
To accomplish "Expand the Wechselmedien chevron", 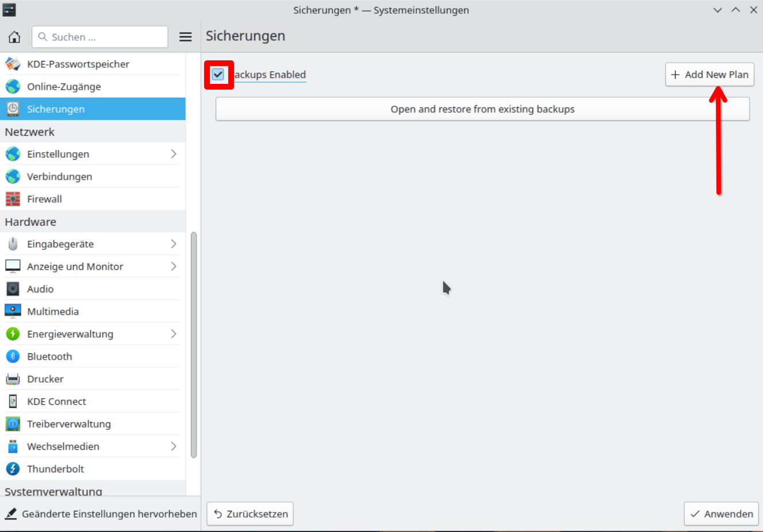I will click(x=173, y=446).
